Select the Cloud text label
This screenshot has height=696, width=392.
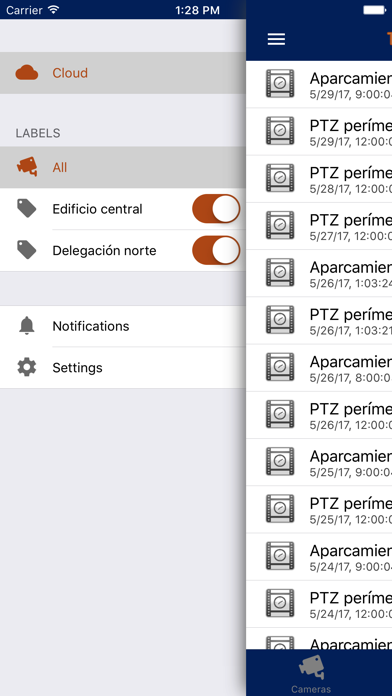(70, 73)
